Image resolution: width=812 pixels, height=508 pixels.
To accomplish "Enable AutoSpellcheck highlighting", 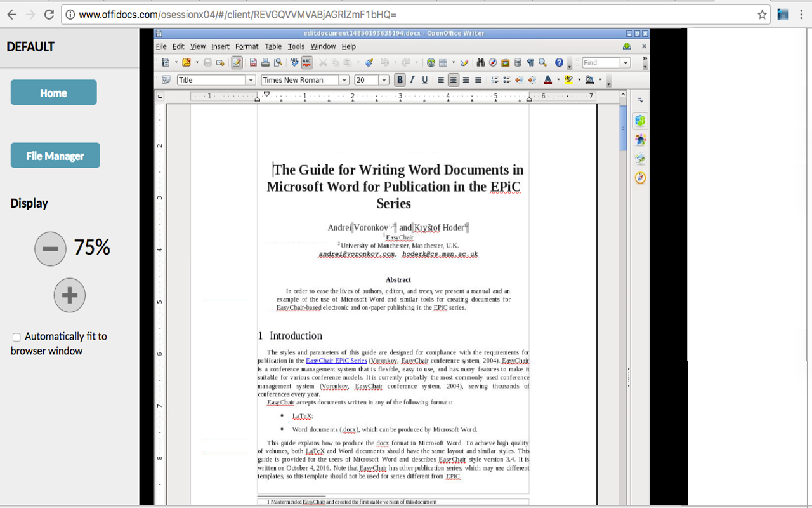I will click(306, 62).
